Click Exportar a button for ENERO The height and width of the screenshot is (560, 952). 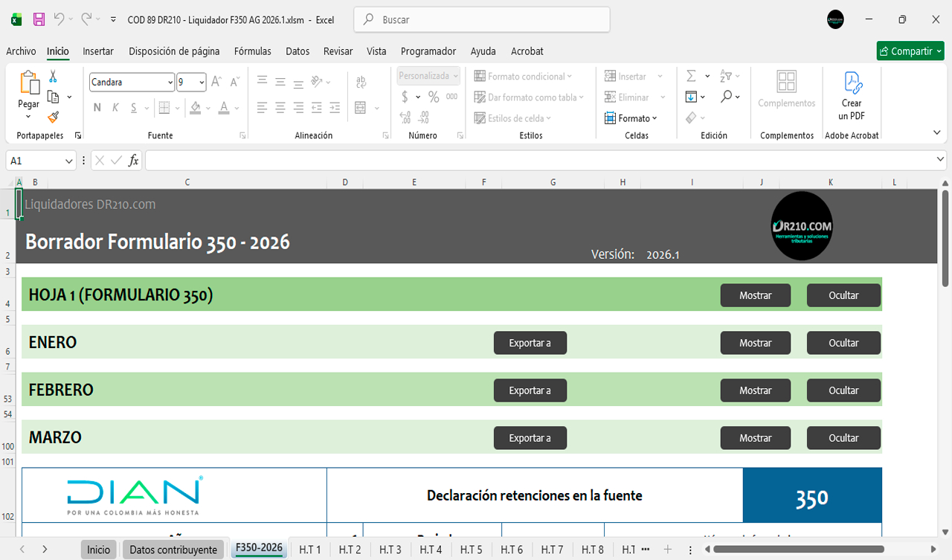click(530, 343)
